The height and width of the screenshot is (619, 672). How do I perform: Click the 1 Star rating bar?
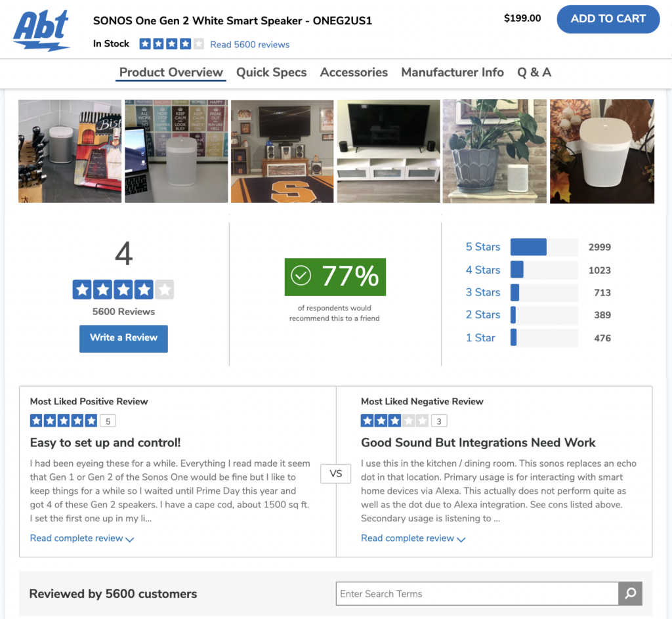coord(544,337)
